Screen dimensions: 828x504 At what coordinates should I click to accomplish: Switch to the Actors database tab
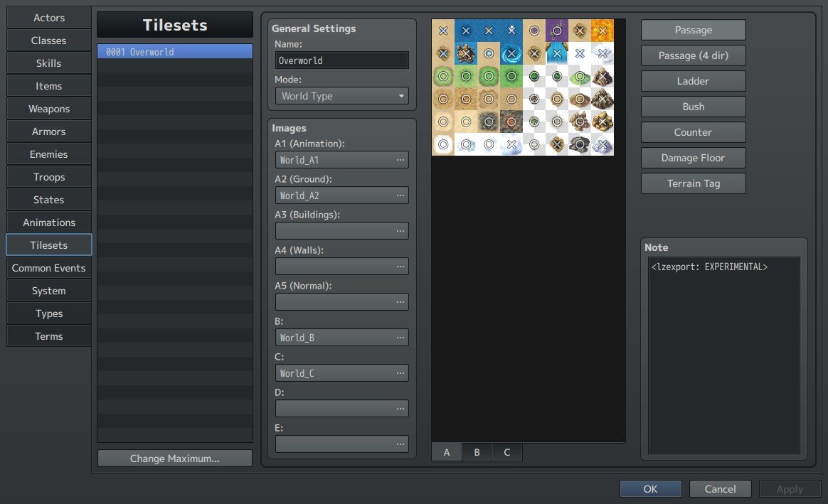click(x=48, y=18)
